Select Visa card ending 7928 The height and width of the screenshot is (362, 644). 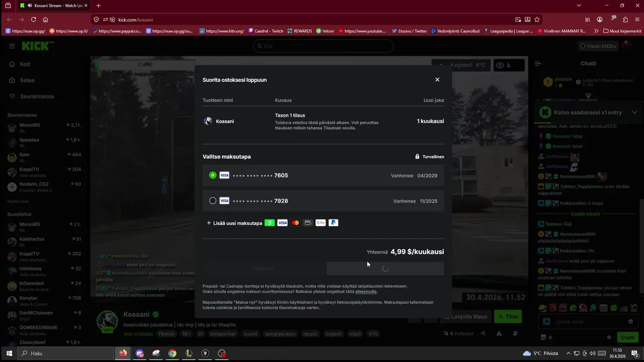point(323,201)
